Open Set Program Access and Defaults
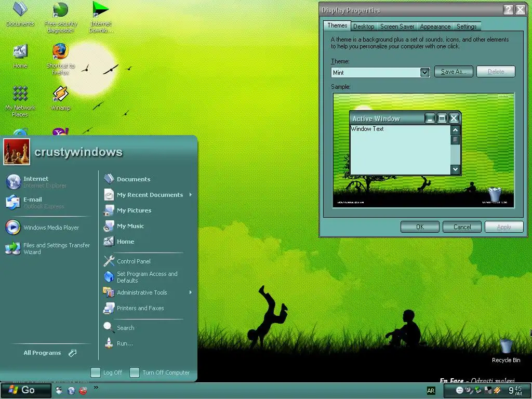532x399 pixels. click(x=140, y=277)
